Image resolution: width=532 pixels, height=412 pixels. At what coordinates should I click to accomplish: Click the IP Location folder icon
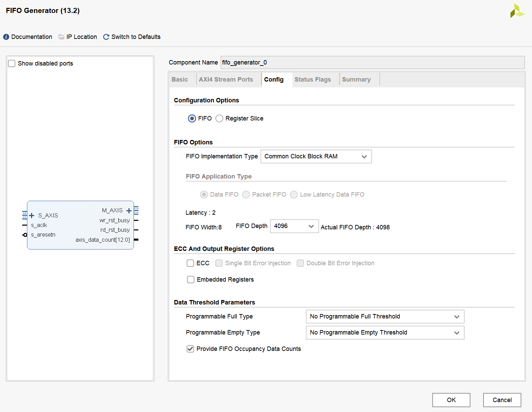tap(62, 37)
